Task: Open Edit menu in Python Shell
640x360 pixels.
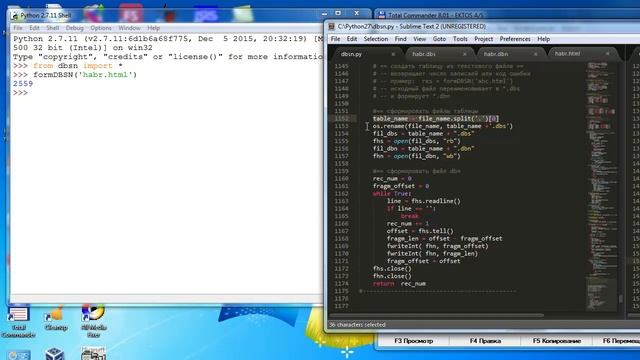Action: coord(34,28)
